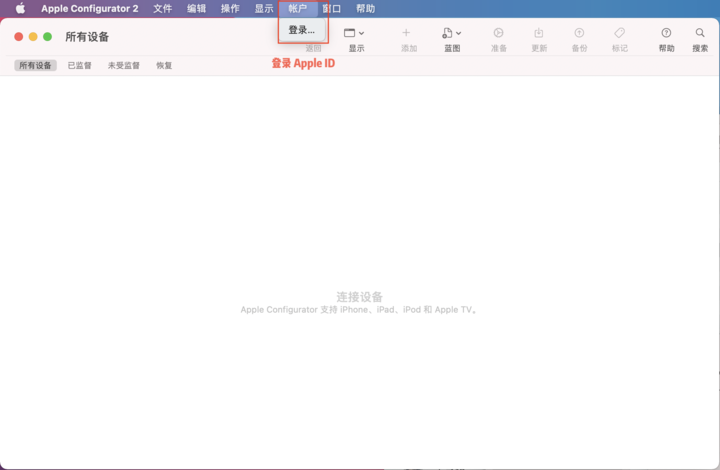
Task: Open the Apple Configurator 2 menu
Action: [90, 8]
